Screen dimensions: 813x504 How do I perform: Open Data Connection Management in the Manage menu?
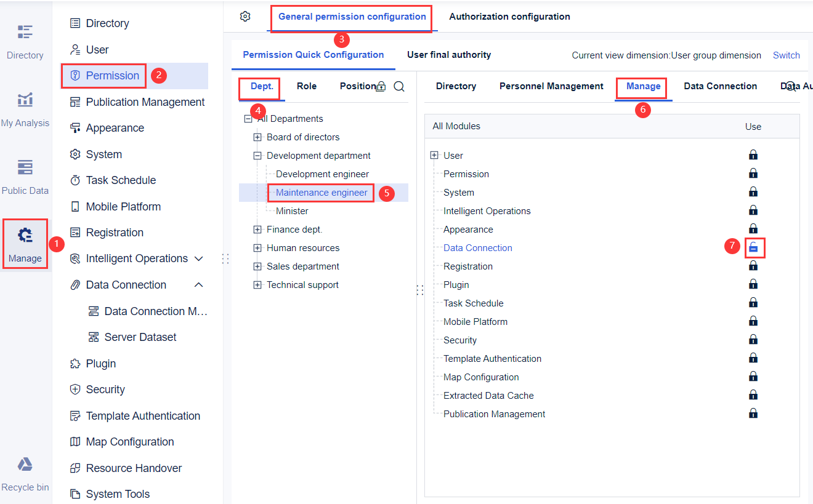point(148,311)
